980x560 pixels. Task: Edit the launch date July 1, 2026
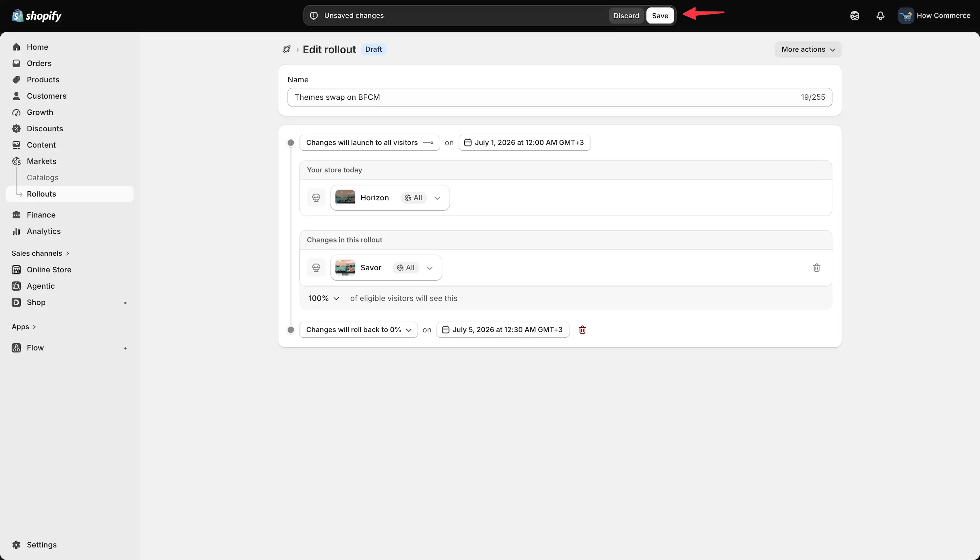click(x=524, y=143)
